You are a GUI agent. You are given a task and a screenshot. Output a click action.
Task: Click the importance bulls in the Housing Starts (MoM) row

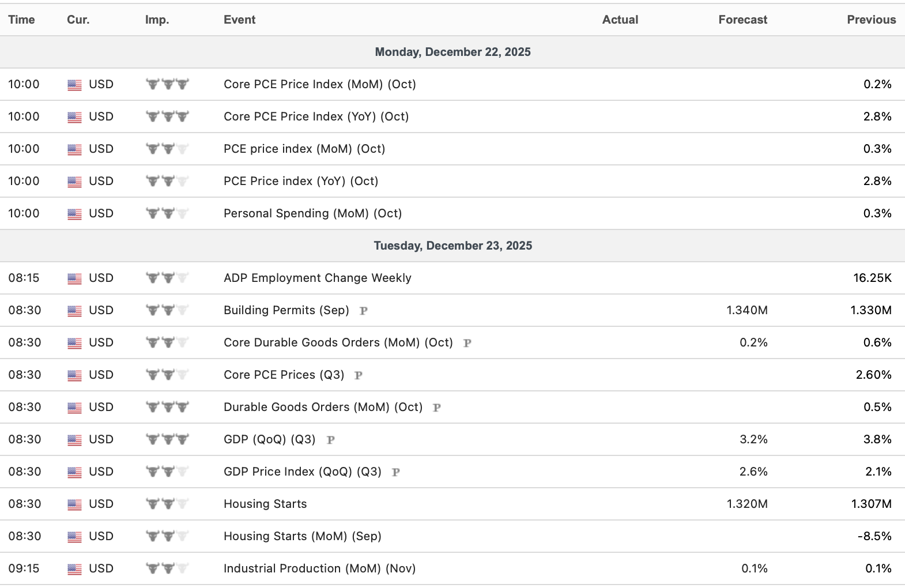167,536
